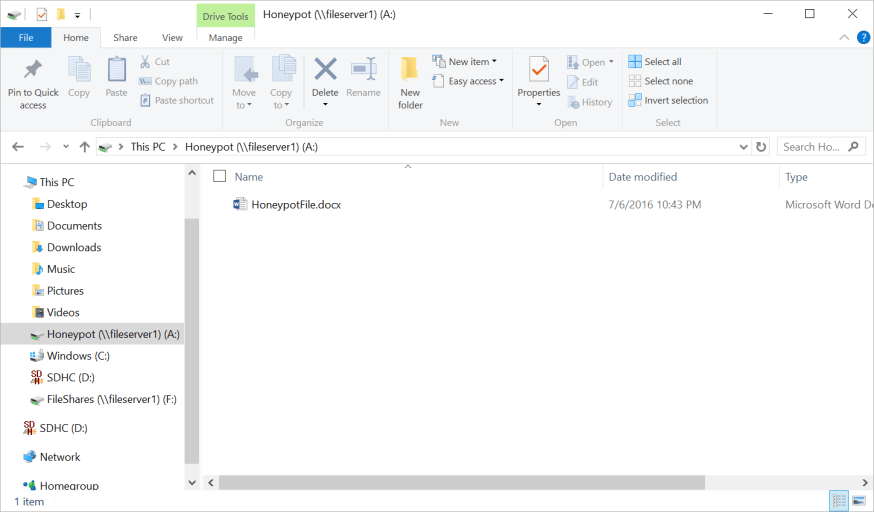This screenshot has width=874, height=512.
Task: Open Pictures in navigation pane
Action: point(65,291)
